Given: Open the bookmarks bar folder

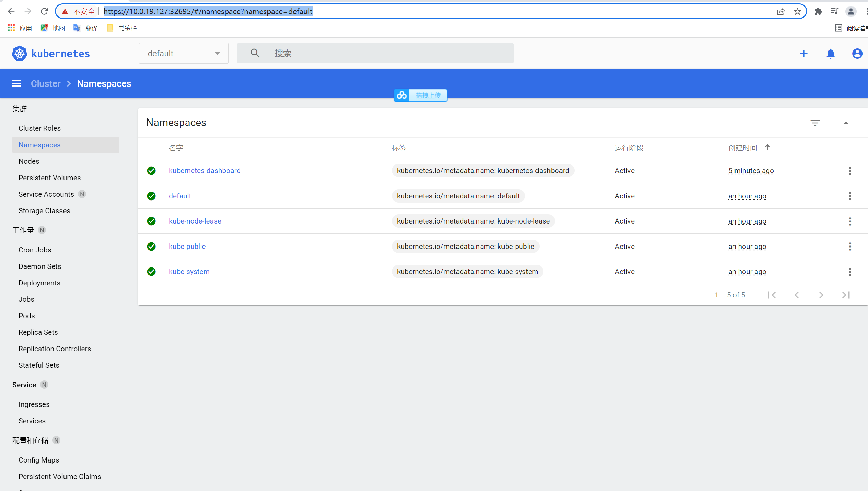Looking at the screenshot, I should 122,28.
